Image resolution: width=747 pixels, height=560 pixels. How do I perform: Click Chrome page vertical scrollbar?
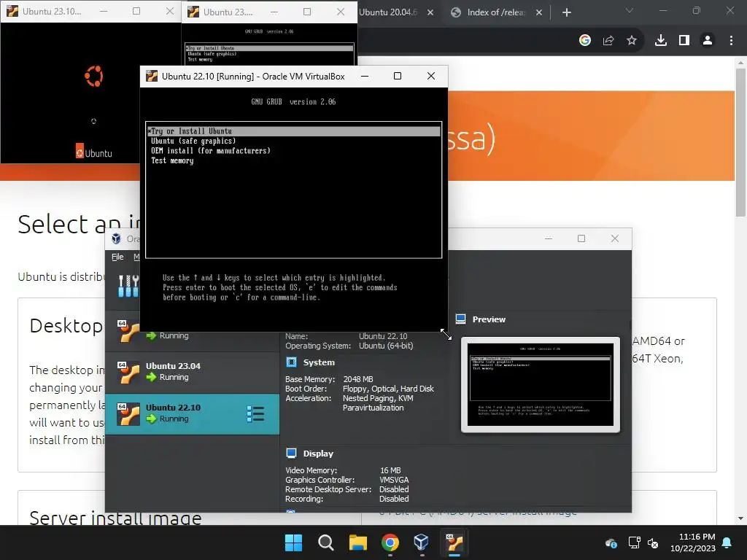(740, 142)
